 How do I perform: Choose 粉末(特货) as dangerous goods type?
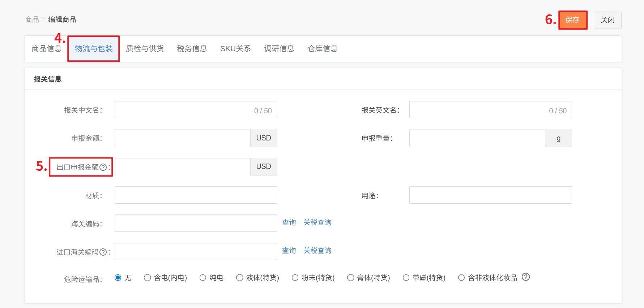(295, 278)
